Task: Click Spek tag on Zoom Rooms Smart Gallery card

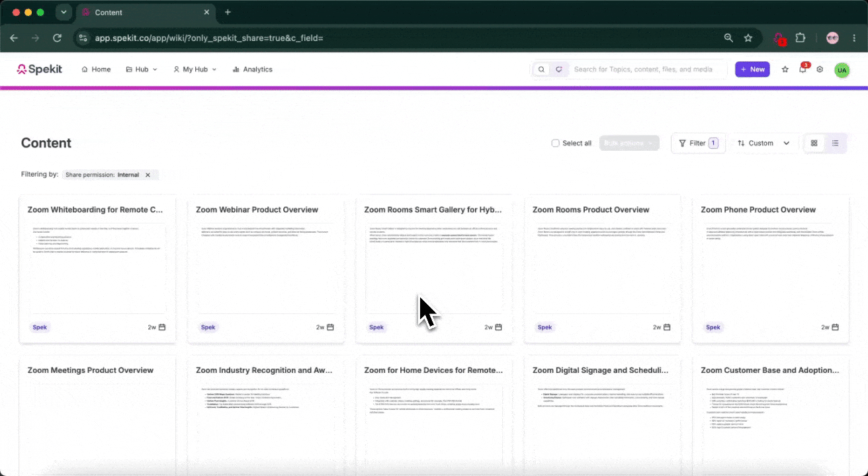Action: point(376,327)
